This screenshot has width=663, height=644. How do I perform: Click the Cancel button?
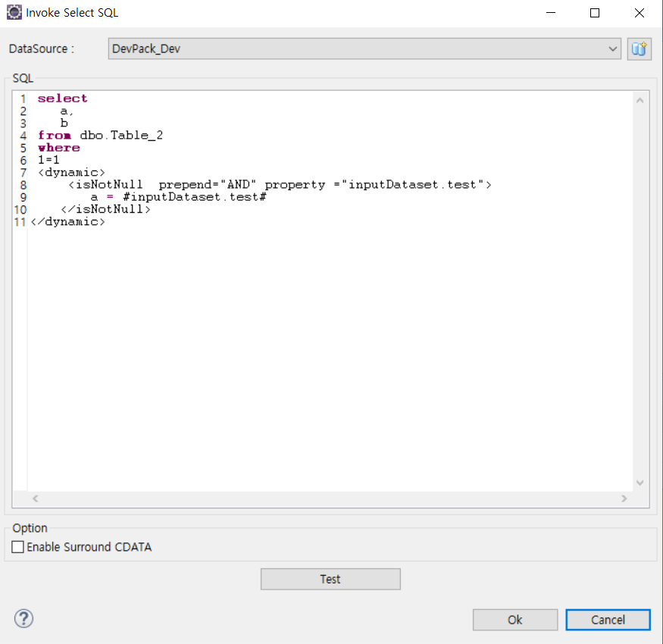coord(608,620)
